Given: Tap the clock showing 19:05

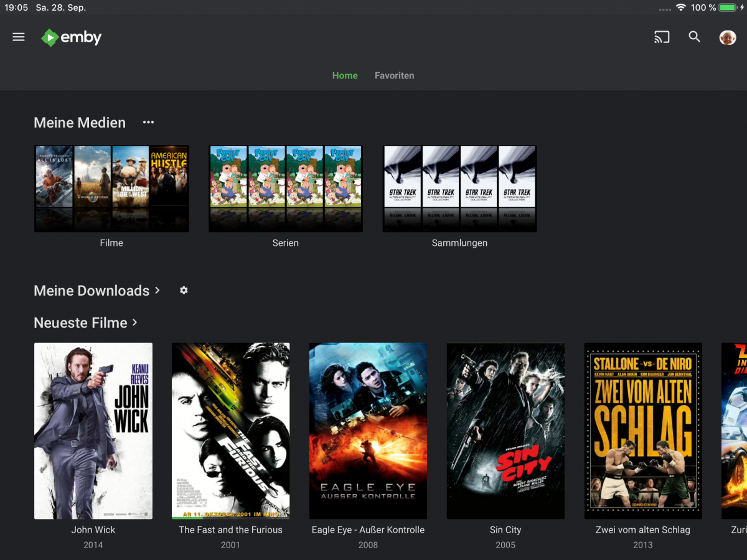Looking at the screenshot, I should 16,7.
